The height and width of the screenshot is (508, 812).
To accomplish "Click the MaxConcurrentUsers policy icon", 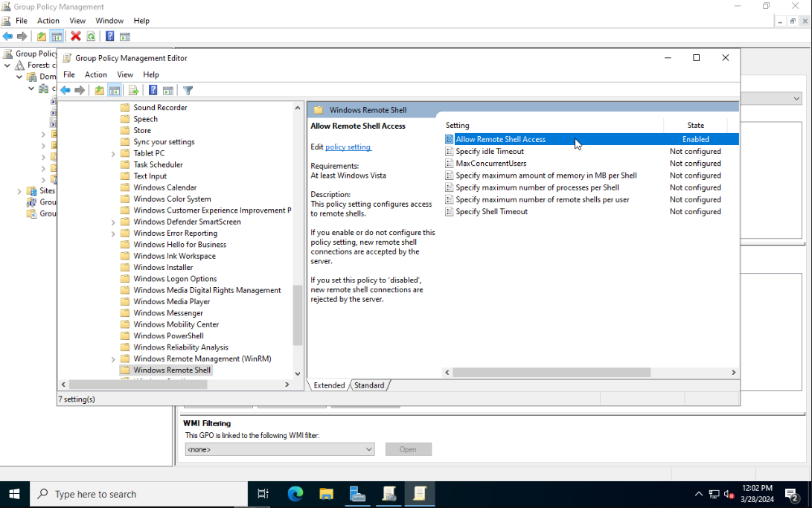I will (x=449, y=164).
